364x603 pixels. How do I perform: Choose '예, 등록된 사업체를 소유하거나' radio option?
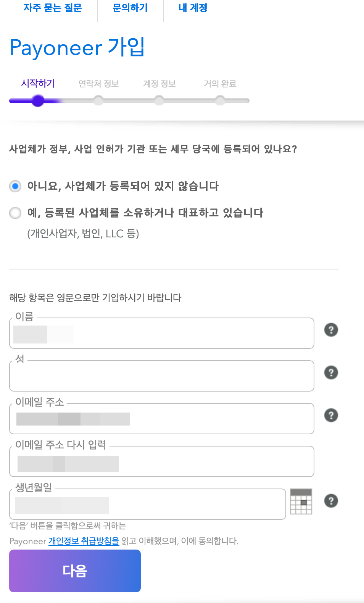[x=15, y=213]
